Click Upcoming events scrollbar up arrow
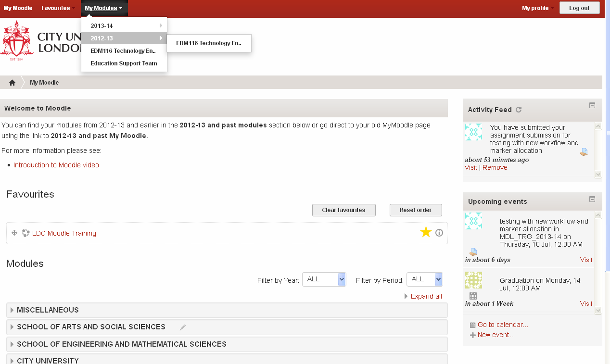This screenshot has height=364, width=610. point(598,215)
